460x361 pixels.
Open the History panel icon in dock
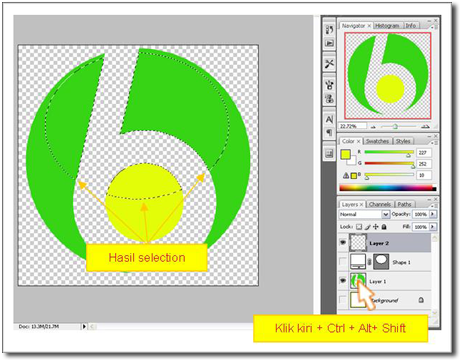[x=329, y=30]
